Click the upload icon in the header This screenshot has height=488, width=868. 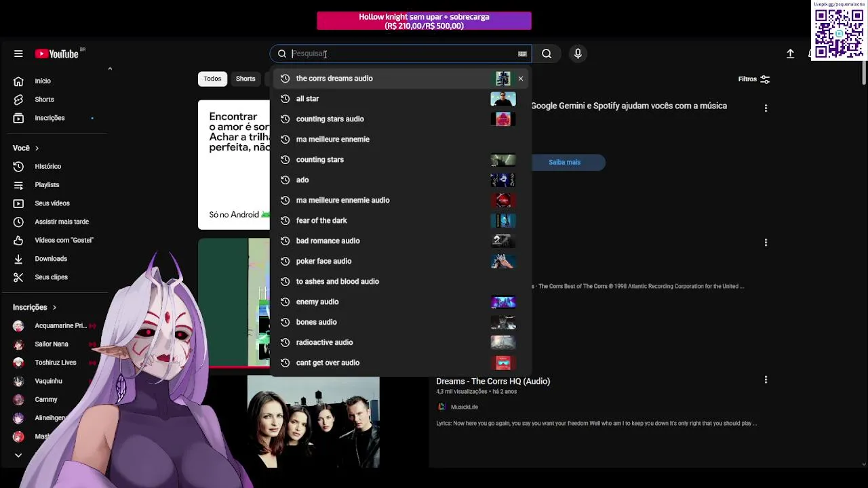tap(790, 54)
